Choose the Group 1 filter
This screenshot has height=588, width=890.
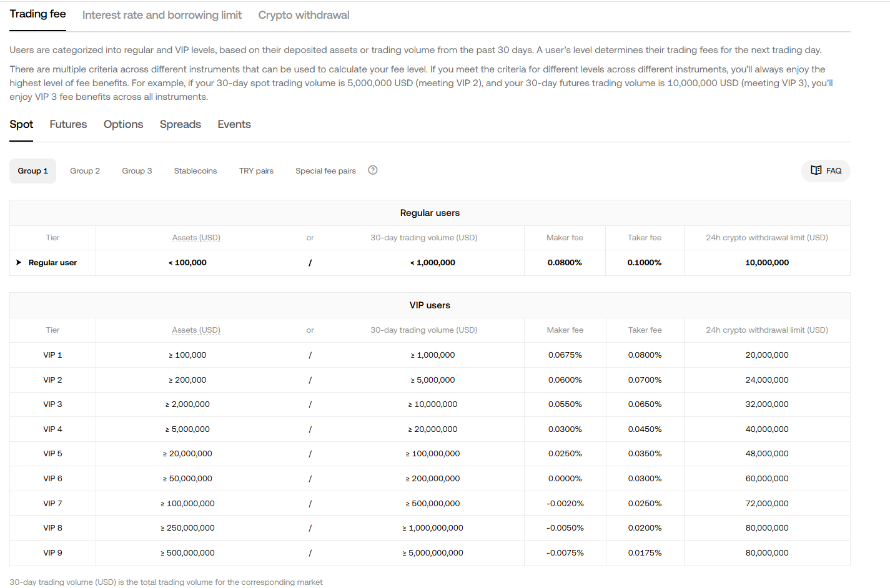coord(32,171)
